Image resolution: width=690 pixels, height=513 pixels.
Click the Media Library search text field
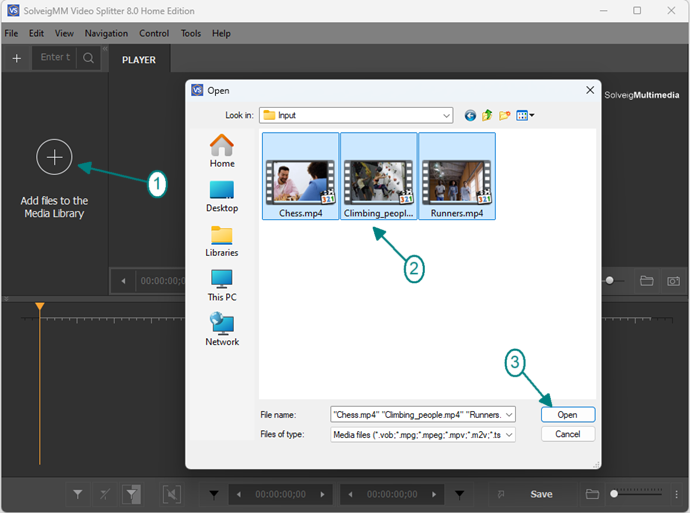55,58
